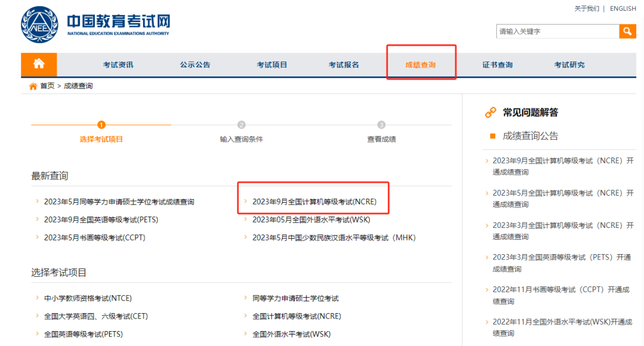The image size is (644, 346).
Task: Open notice 2023年3月全国英语等级考试(PETS)开通成绩查询
Action: 562,263
